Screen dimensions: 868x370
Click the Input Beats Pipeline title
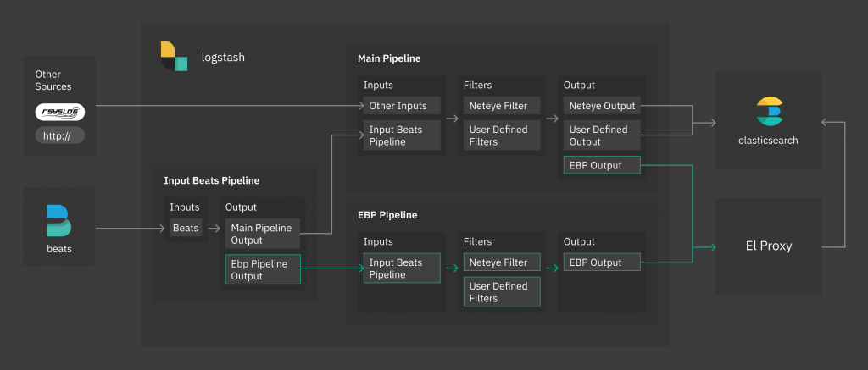click(x=211, y=180)
